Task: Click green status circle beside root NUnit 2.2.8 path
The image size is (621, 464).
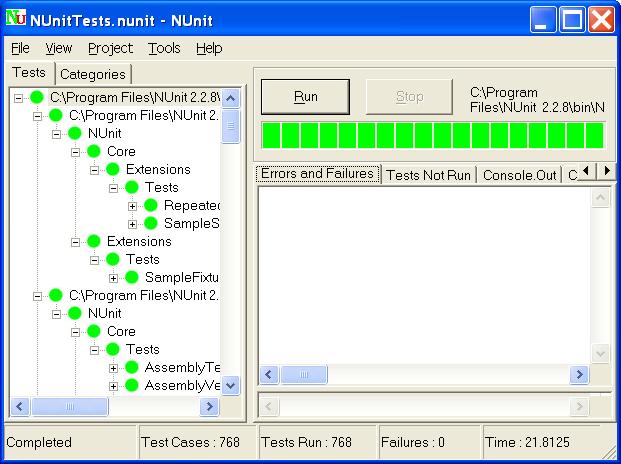Action: click(x=37, y=97)
